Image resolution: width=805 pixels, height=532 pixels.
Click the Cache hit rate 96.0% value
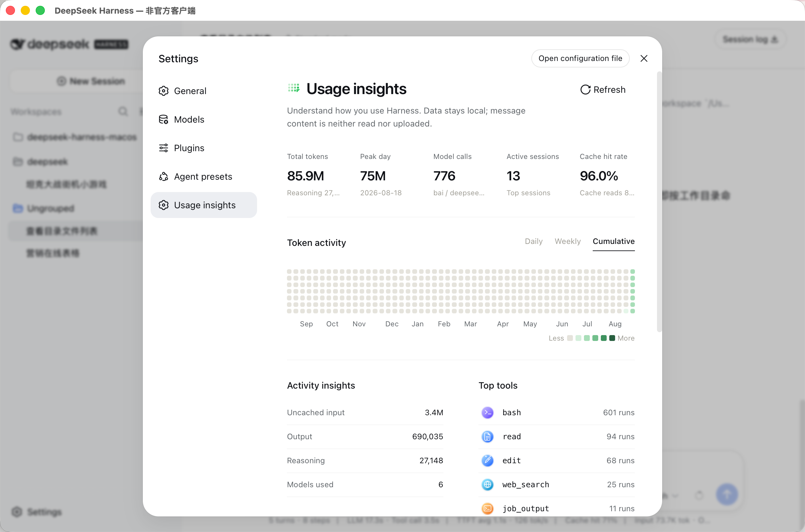point(599,176)
